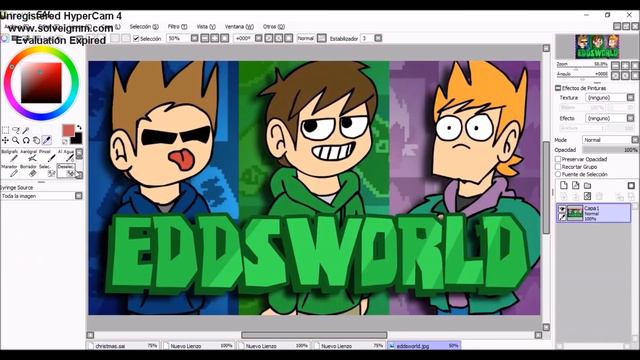Choose the Borrador eraser tool
The height and width of the screenshot is (360, 640).
tap(29, 171)
